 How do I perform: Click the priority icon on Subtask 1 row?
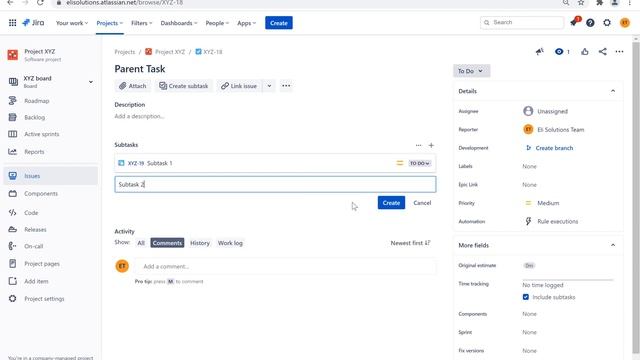click(400, 163)
